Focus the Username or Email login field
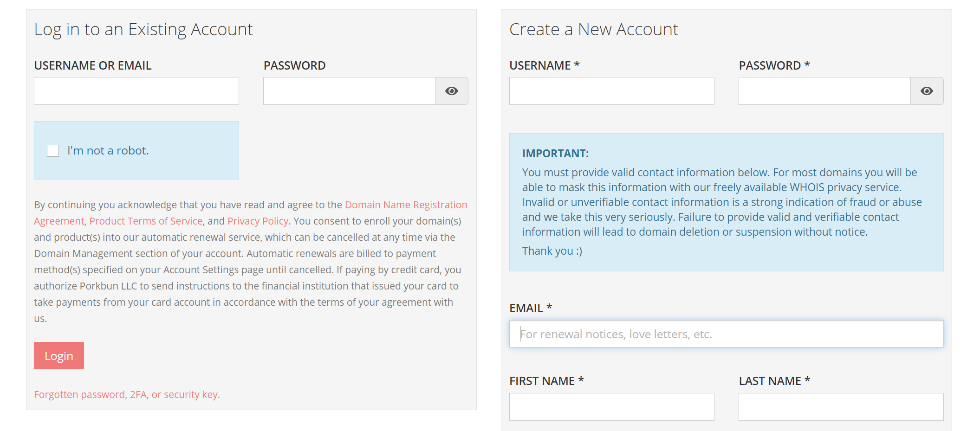The height and width of the screenshot is (431, 980). (136, 91)
